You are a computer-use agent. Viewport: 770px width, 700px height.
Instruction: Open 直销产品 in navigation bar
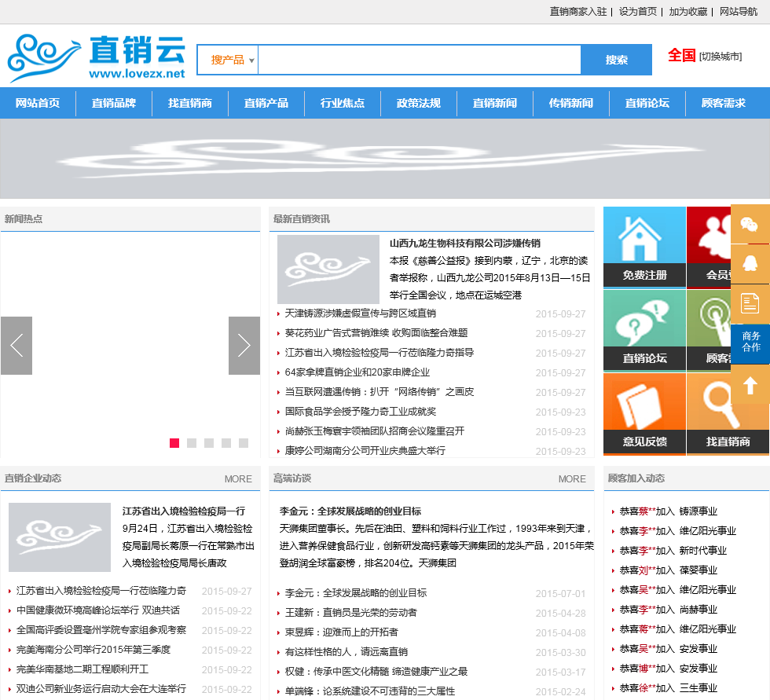tap(266, 103)
